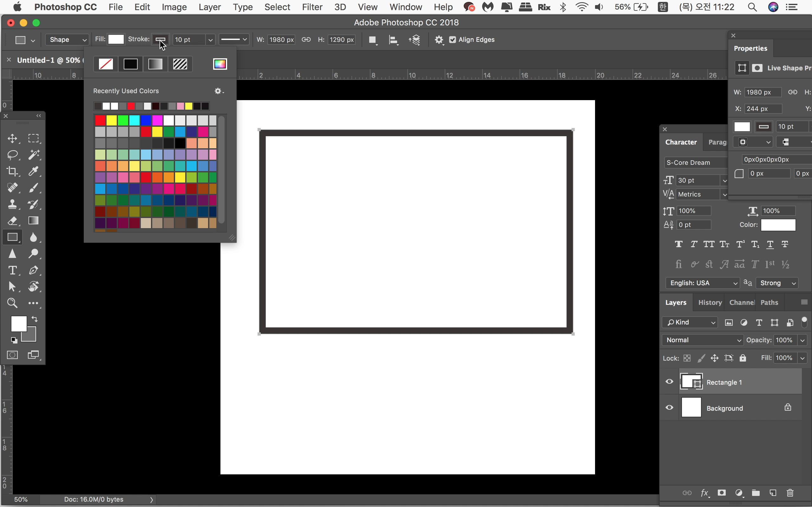Image resolution: width=812 pixels, height=507 pixels.
Task: Hide the Rectangle 1 layer
Action: click(x=669, y=382)
